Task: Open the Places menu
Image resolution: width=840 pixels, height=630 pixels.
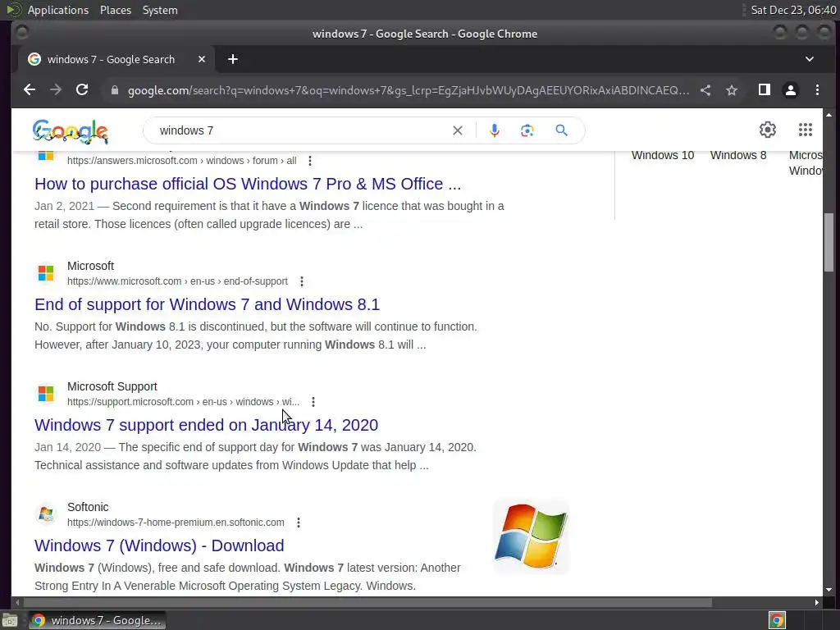Action: (x=116, y=10)
